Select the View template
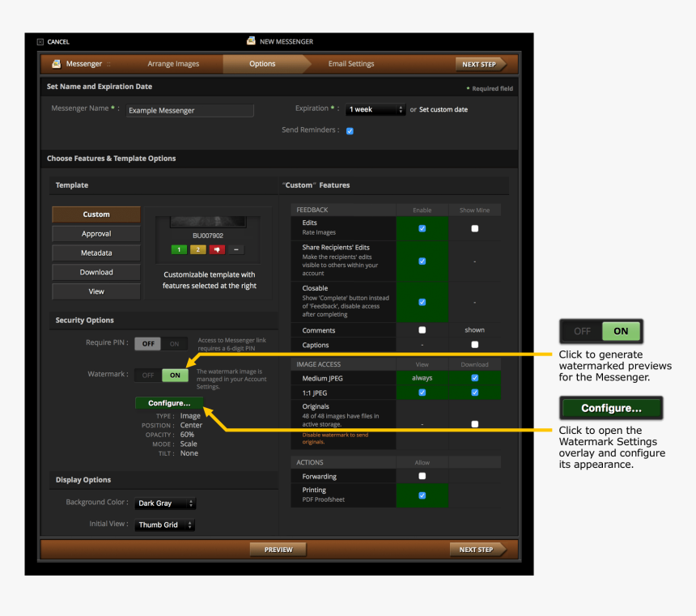Viewport: 696px width, 616px height. tap(96, 291)
